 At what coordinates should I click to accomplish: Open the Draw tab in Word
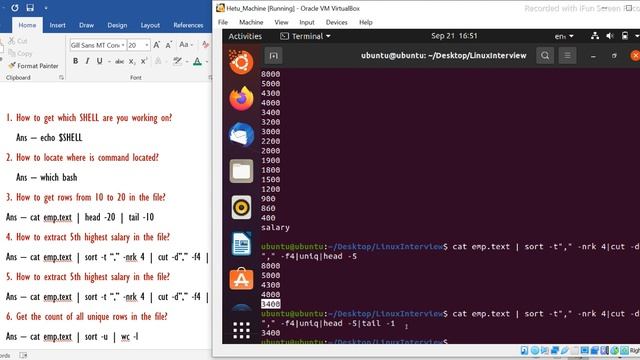(87, 25)
